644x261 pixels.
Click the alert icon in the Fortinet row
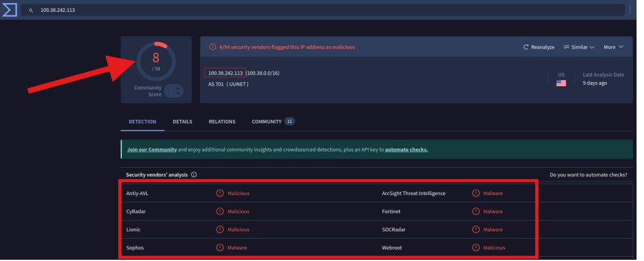pos(476,212)
